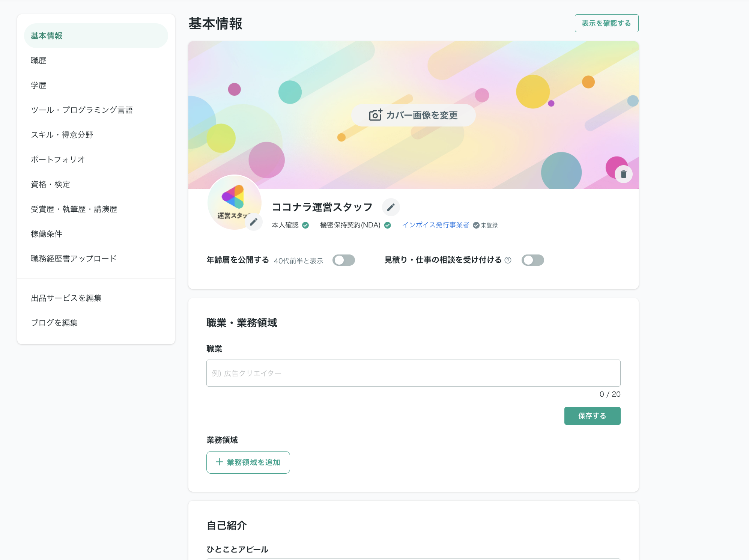Click the NDA verification checkmark icon

click(x=388, y=225)
